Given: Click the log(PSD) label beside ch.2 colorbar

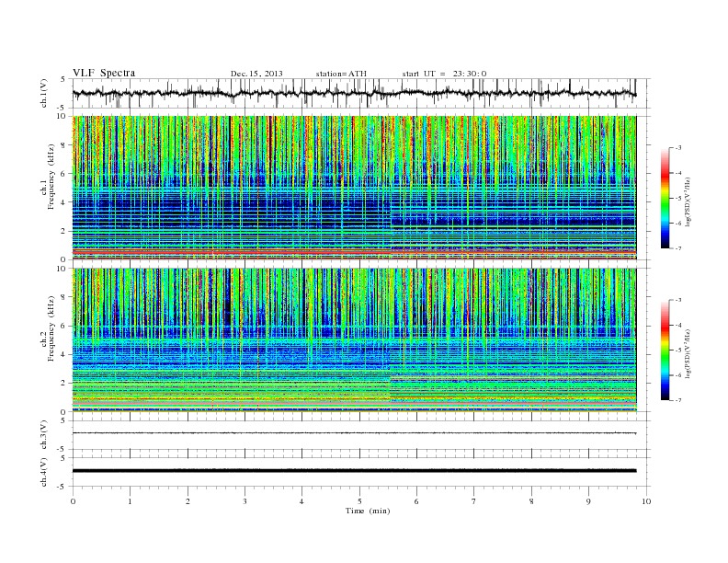Looking at the screenshot, I should click(688, 353).
